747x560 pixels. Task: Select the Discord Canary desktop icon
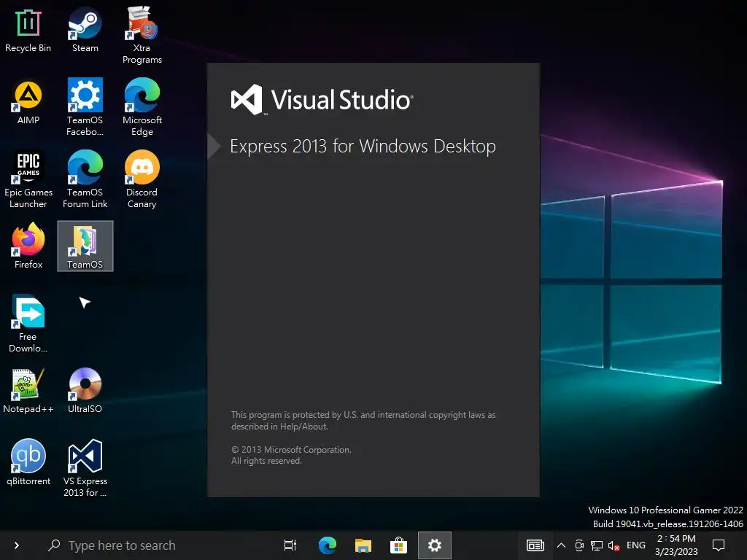pyautogui.click(x=142, y=180)
